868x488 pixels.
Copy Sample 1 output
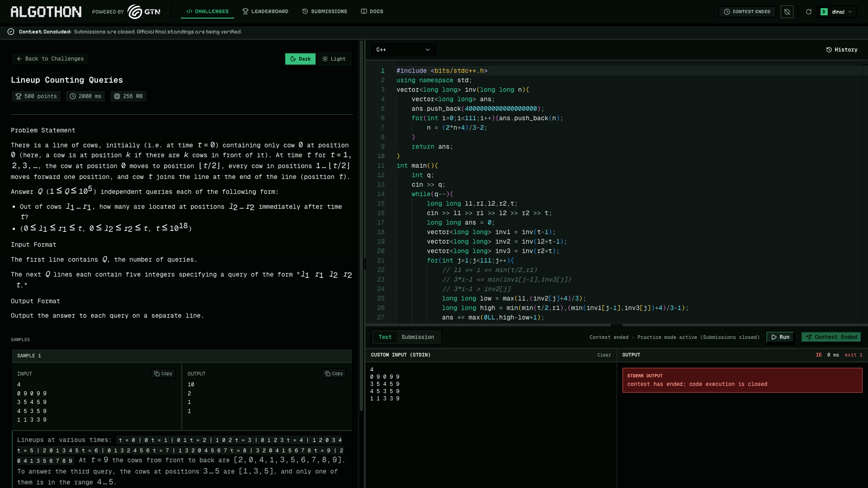pos(334,374)
